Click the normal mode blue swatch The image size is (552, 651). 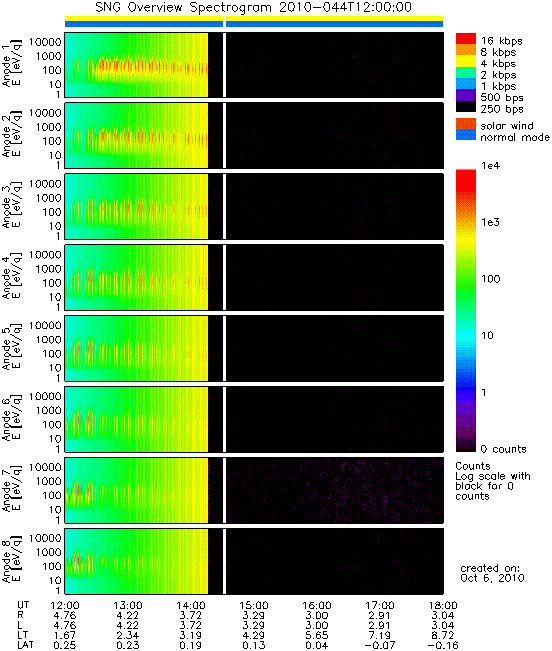[466, 135]
